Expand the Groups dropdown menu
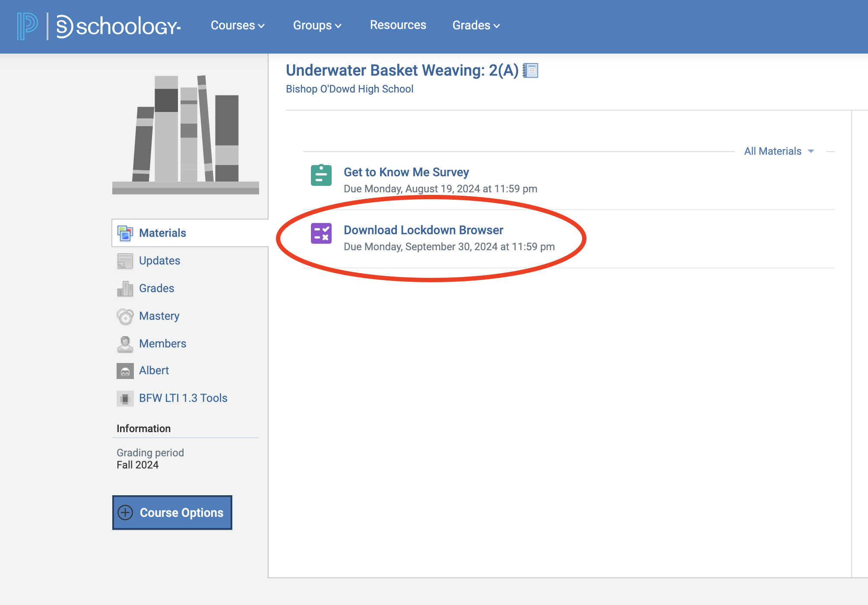This screenshot has height=605, width=868. click(x=317, y=25)
